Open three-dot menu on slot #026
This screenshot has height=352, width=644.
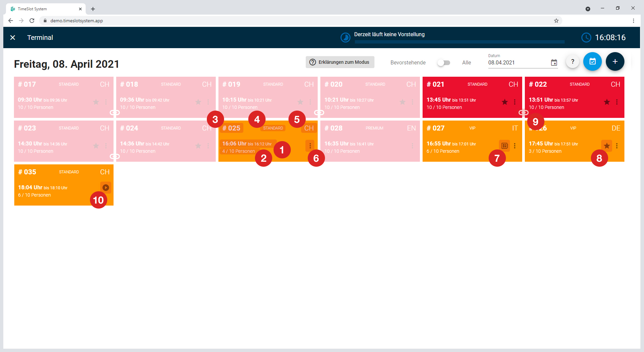point(617,146)
